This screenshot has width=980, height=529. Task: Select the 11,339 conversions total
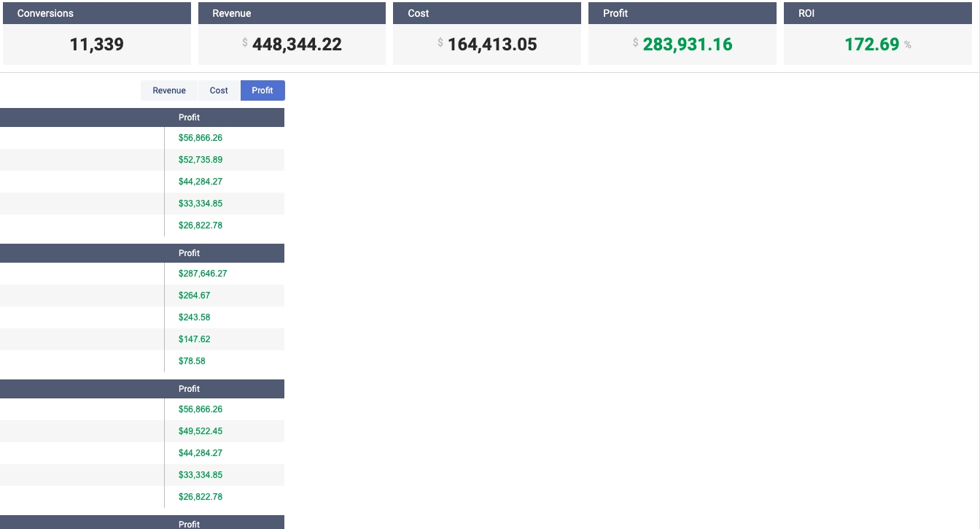[97, 45]
